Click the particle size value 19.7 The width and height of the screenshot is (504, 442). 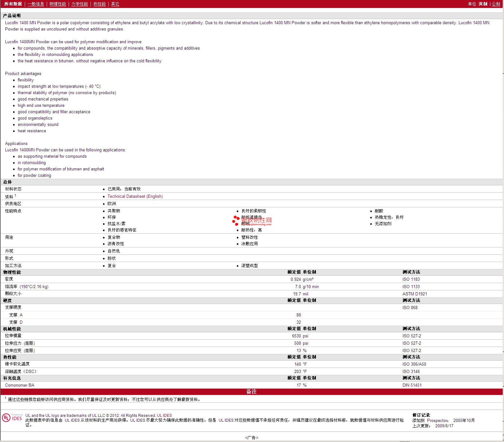pyautogui.click(x=297, y=294)
